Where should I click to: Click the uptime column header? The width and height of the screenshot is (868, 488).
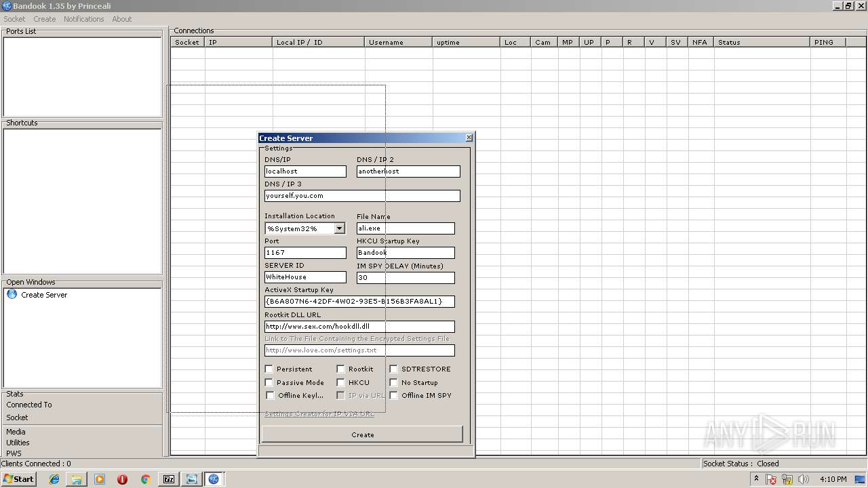point(466,42)
